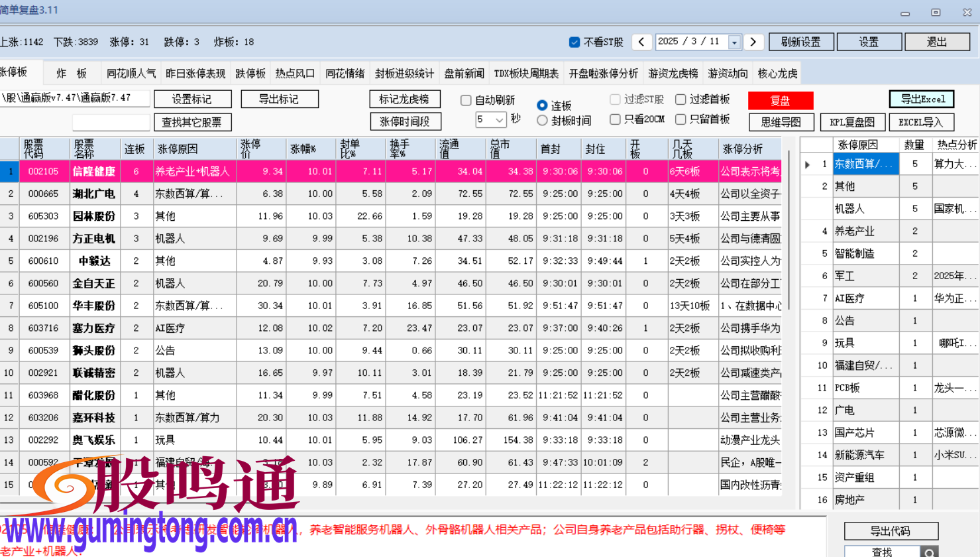Open the 思维导图 button
The image size is (980, 557).
pos(781,122)
